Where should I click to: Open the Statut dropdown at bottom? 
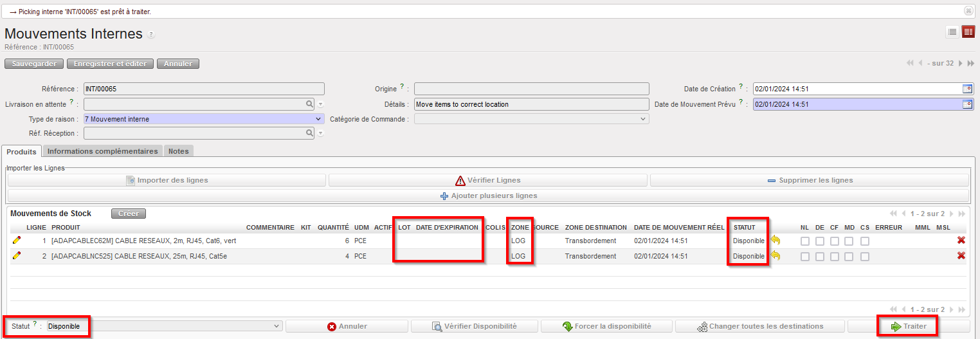[x=165, y=326]
